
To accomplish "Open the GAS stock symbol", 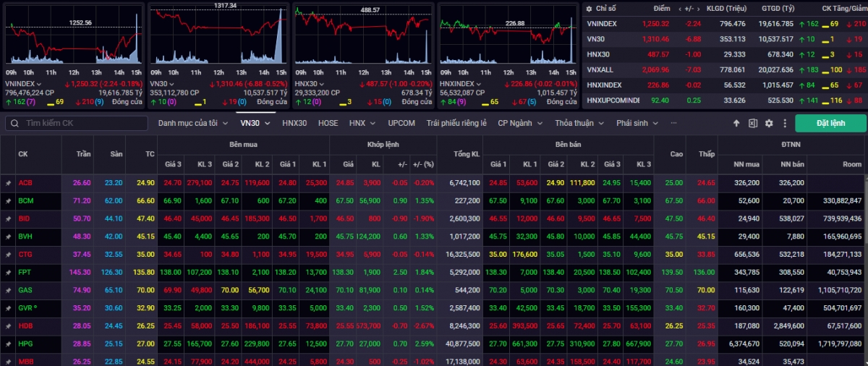I will pyautogui.click(x=25, y=290).
